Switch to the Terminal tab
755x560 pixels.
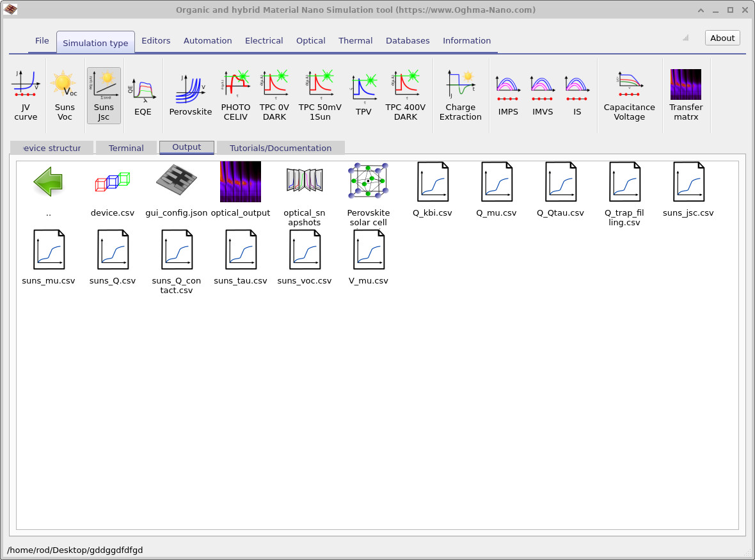pos(126,148)
